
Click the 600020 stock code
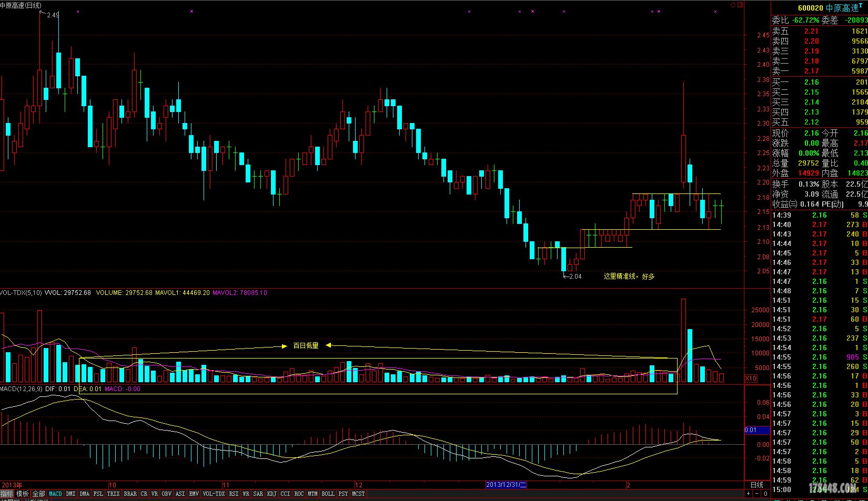811,8
